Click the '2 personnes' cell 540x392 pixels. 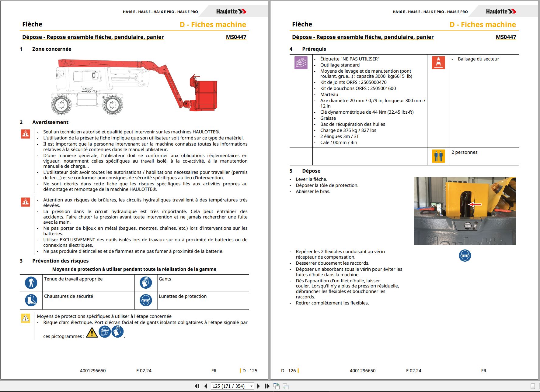pyautogui.click(x=484, y=156)
